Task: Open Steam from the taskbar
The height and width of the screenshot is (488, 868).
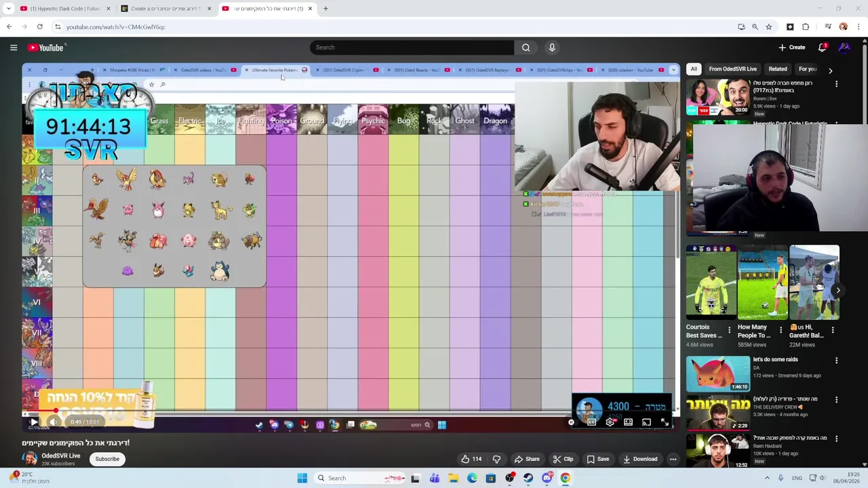Action: point(528,478)
